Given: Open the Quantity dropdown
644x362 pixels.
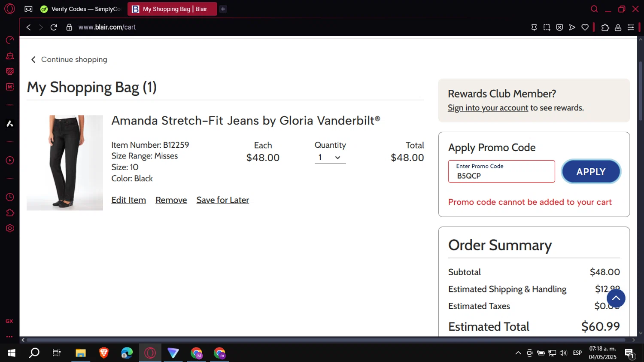Looking at the screenshot, I should tap(330, 158).
